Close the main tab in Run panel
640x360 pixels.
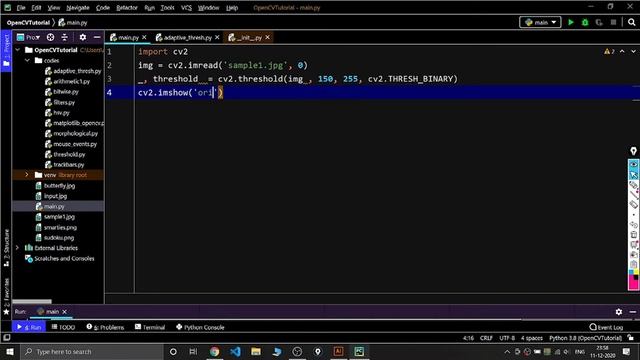tap(64, 312)
